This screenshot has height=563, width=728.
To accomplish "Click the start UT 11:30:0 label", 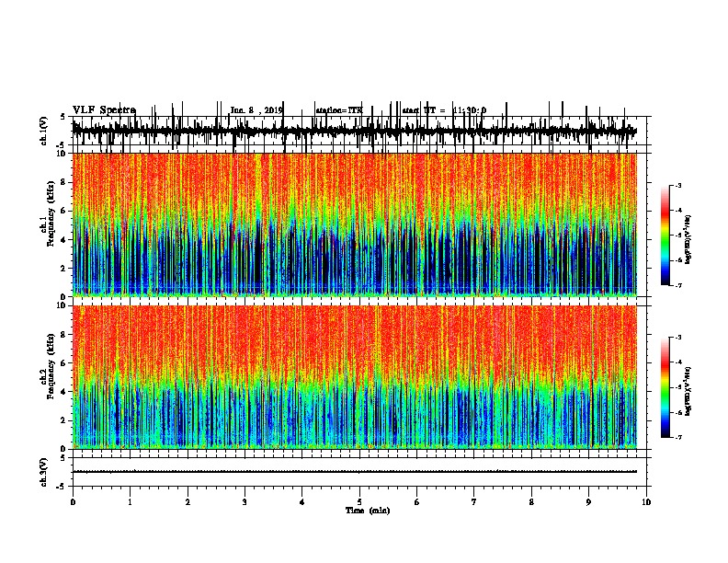I will [x=444, y=110].
